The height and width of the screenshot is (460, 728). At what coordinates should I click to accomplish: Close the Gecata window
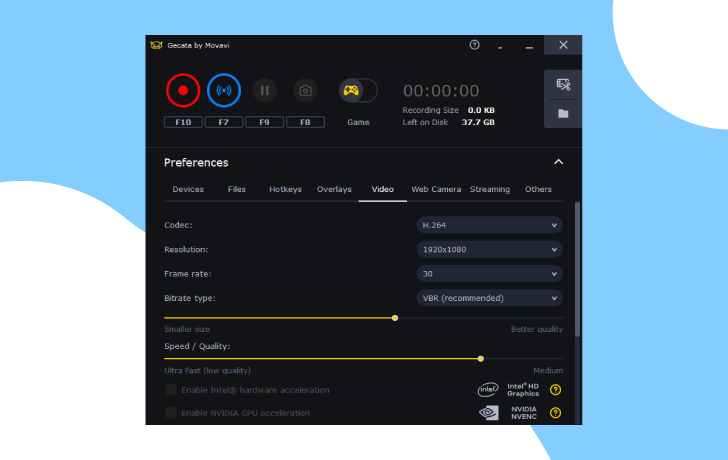(x=563, y=45)
